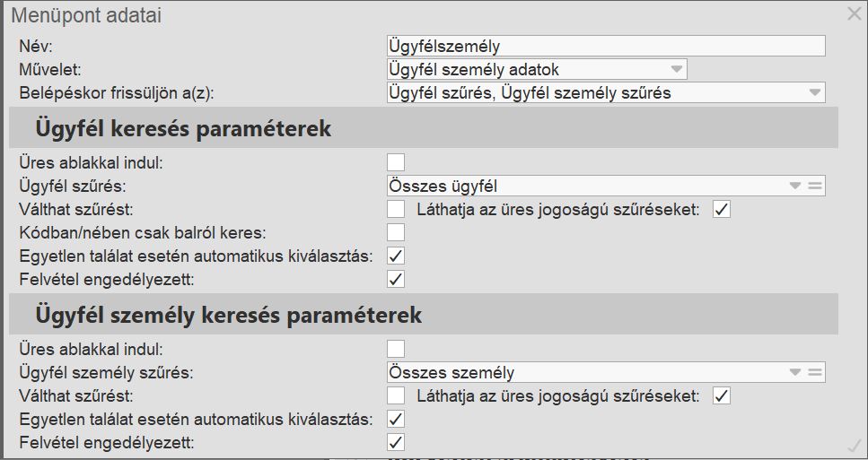868x460 pixels.
Task: Uncheck Láthatja az üres jogoságú szűréseket for Ügyfél
Action: tap(722, 209)
